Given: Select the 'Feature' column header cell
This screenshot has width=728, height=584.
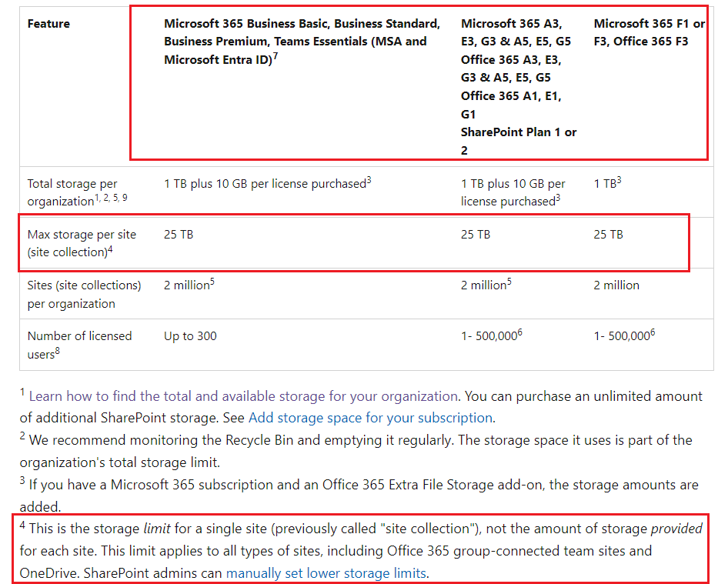Looking at the screenshot, I should click(48, 24).
